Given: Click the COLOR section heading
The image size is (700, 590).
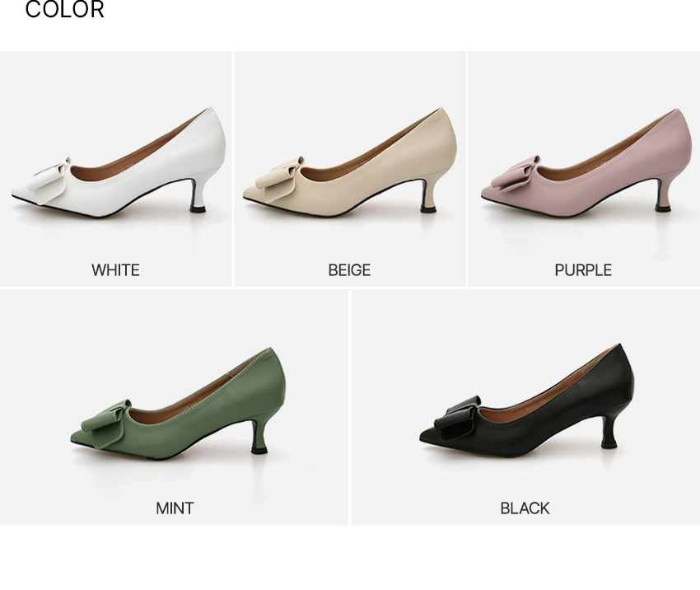Looking at the screenshot, I should pyautogui.click(x=65, y=9).
